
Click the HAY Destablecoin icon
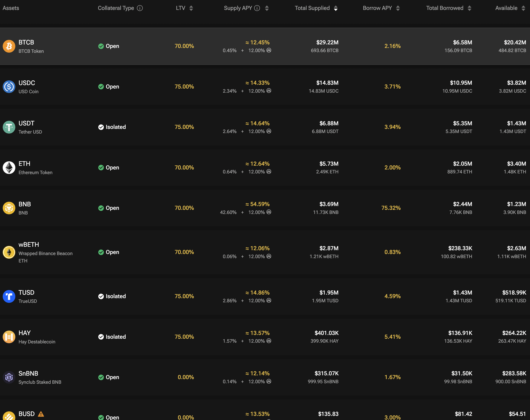tap(9, 337)
